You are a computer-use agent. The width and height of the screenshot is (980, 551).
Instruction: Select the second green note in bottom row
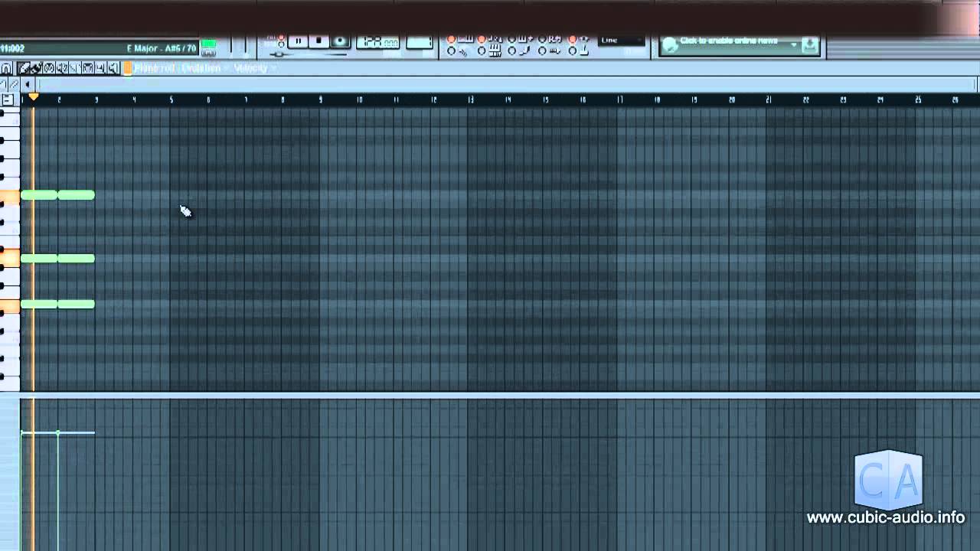point(76,305)
